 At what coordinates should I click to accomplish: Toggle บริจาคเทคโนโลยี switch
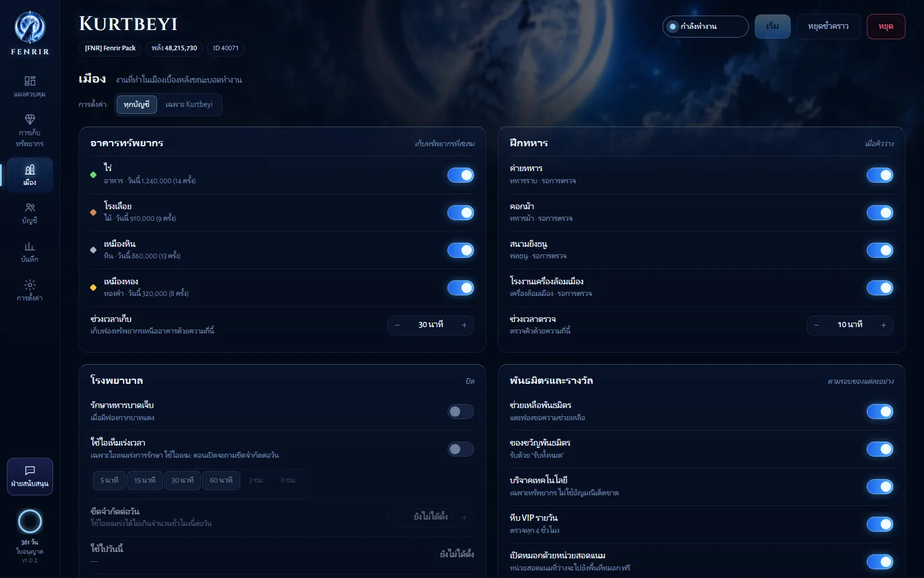click(880, 487)
